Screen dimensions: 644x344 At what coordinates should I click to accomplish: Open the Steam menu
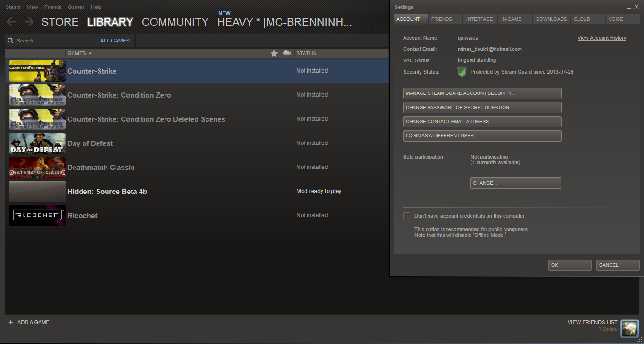pyautogui.click(x=13, y=8)
